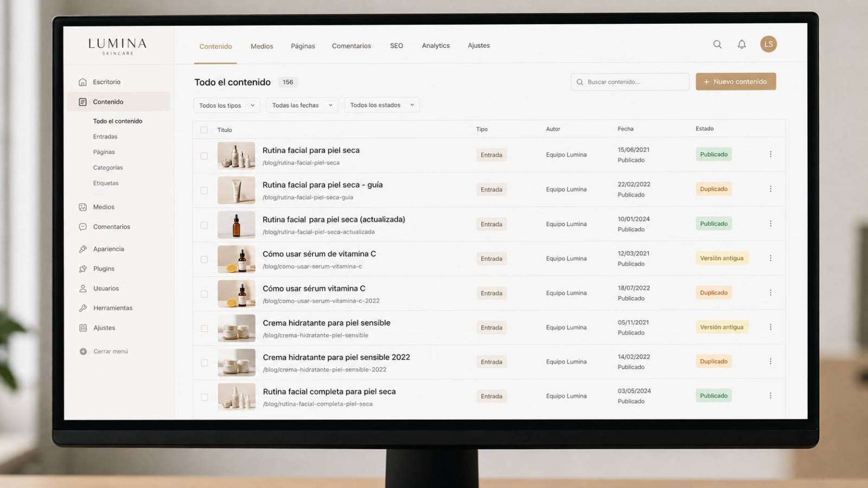This screenshot has width=868, height=488.
Task: Click the 'Fecha' column header
Action: tap(626, 129)
